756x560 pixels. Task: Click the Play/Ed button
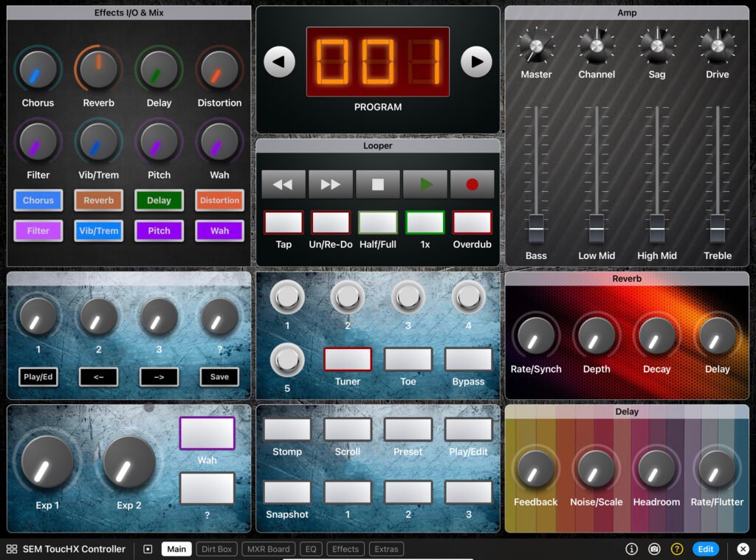click(38, 377)
